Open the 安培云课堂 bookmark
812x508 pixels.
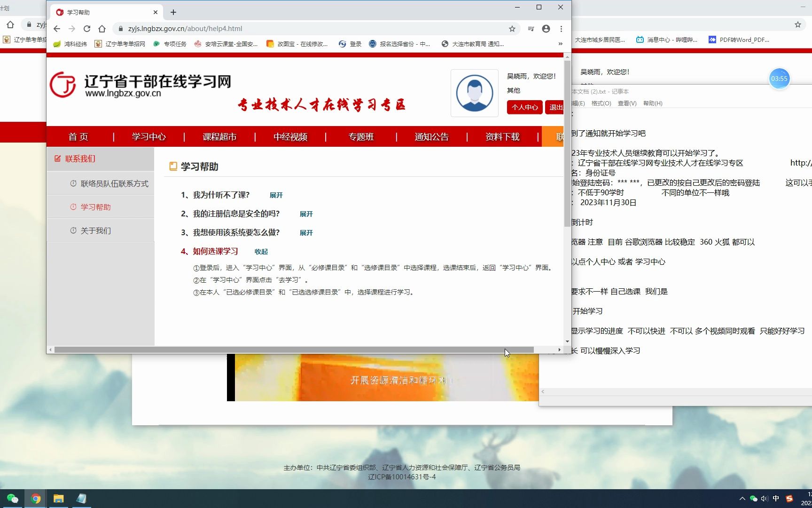tap(226, 44)
